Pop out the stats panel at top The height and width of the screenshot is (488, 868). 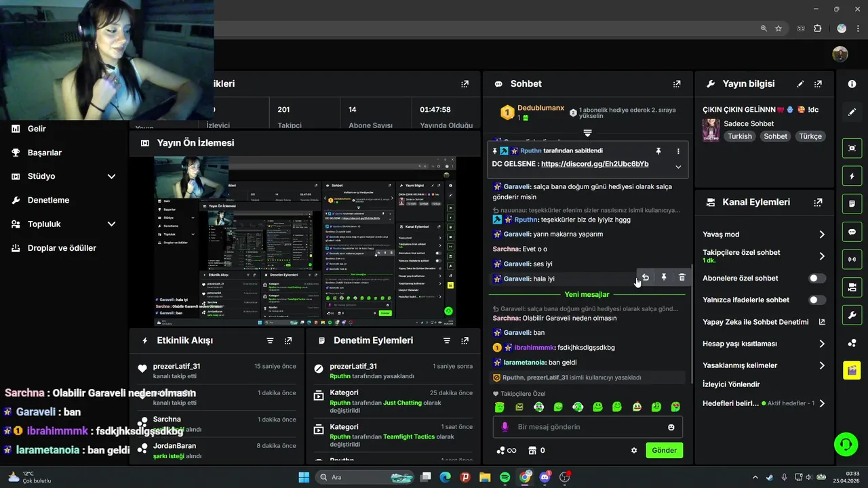pos(465,84)
